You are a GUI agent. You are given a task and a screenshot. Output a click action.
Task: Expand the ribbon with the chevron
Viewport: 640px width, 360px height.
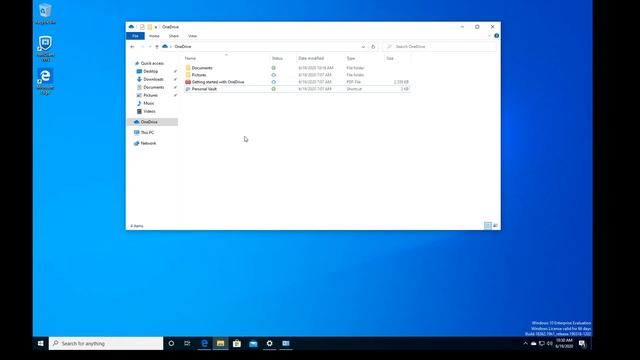pos(489,36)
